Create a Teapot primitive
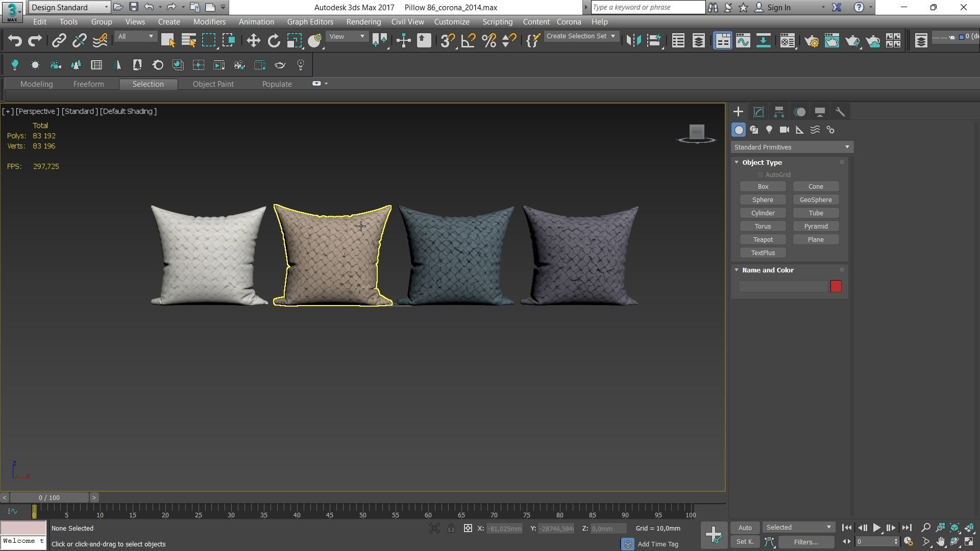 coord(763,240)
